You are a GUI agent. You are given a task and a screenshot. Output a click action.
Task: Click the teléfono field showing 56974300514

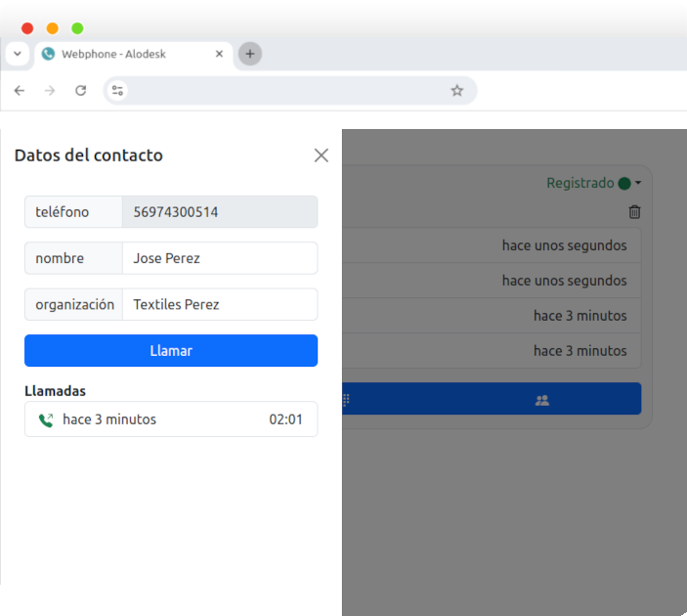(x=219, y=212)
